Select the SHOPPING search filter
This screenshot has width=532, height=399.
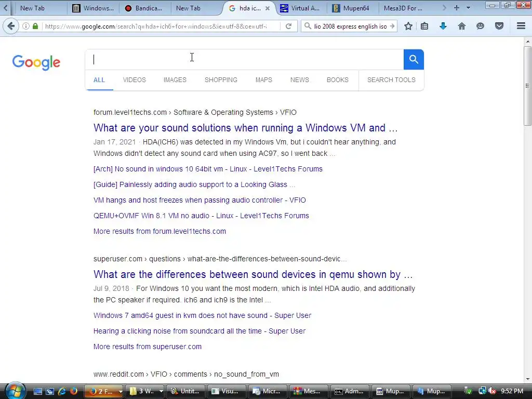pyautogui.click(x=221, y=79)
